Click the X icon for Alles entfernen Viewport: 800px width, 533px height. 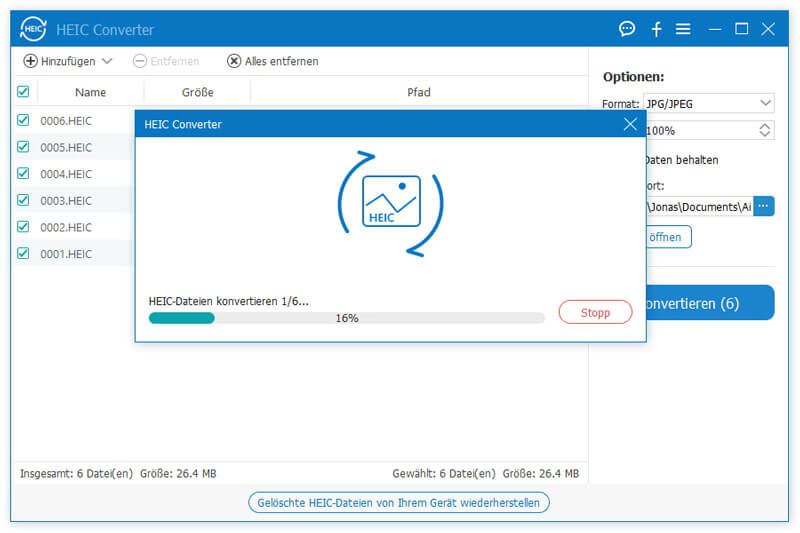pos(234,61)
